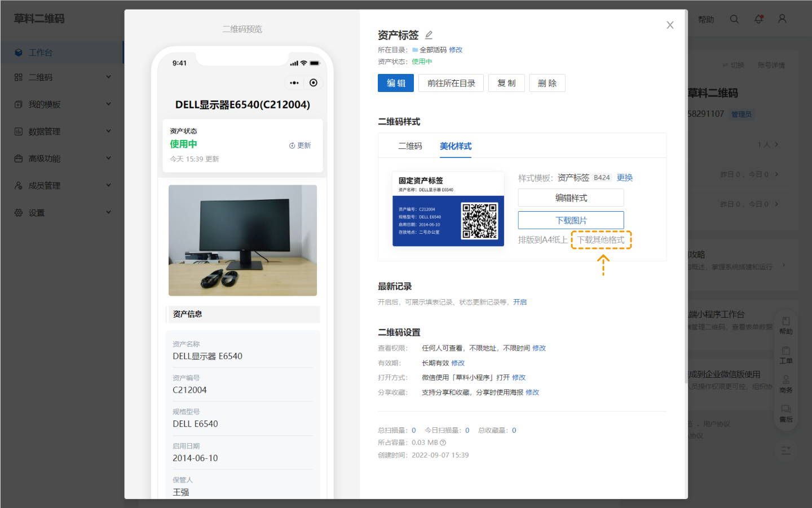812x508 pixels.
Task: Click the 全部活码 folder icon
Action: (415, 50)
